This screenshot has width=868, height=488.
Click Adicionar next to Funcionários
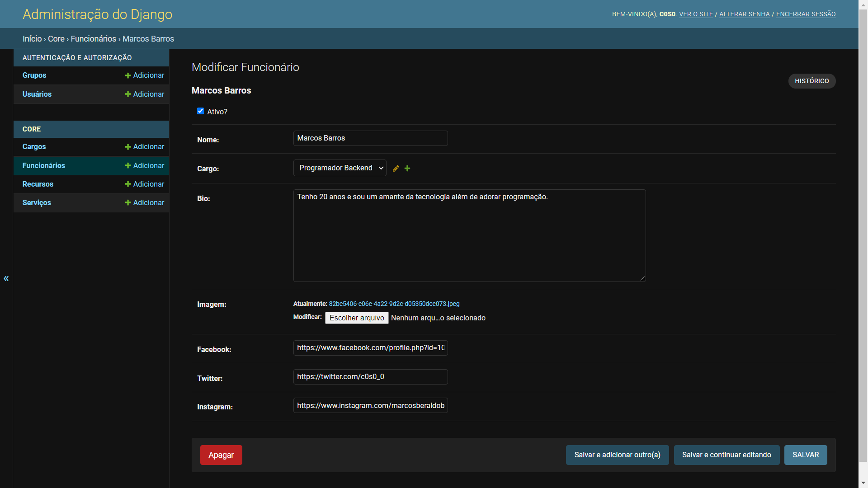(145, 166)
